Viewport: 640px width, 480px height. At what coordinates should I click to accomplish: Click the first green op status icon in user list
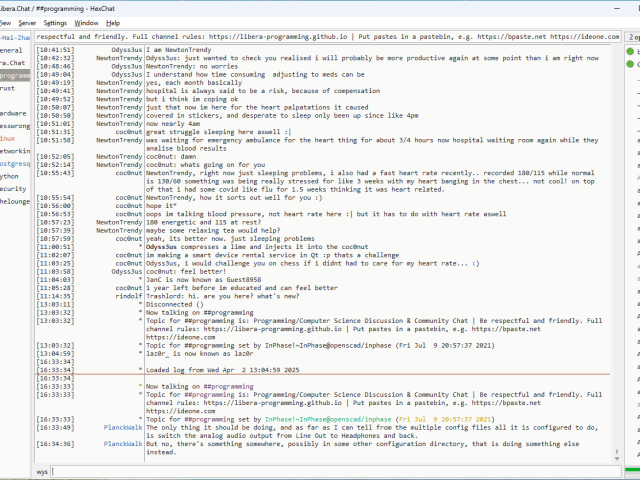631,49
